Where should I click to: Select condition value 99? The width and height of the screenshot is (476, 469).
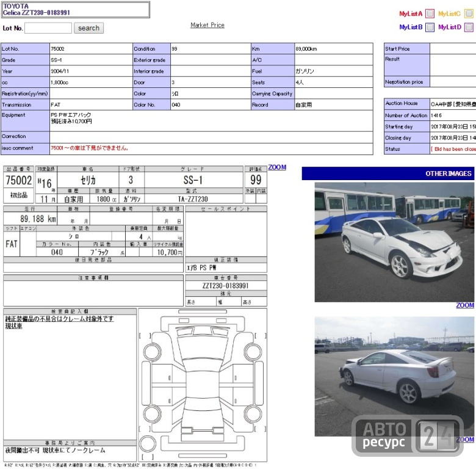(x=175, y=49)
